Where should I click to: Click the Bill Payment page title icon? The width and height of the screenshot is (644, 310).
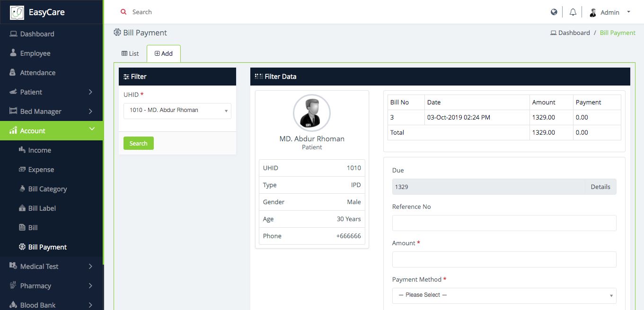click(117, 32)
